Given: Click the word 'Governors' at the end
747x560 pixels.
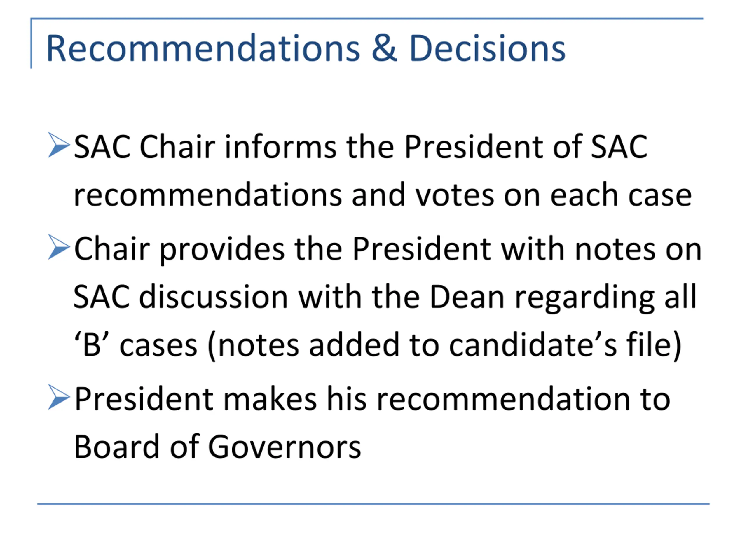Looking at the screenshot, I should 285,447.
